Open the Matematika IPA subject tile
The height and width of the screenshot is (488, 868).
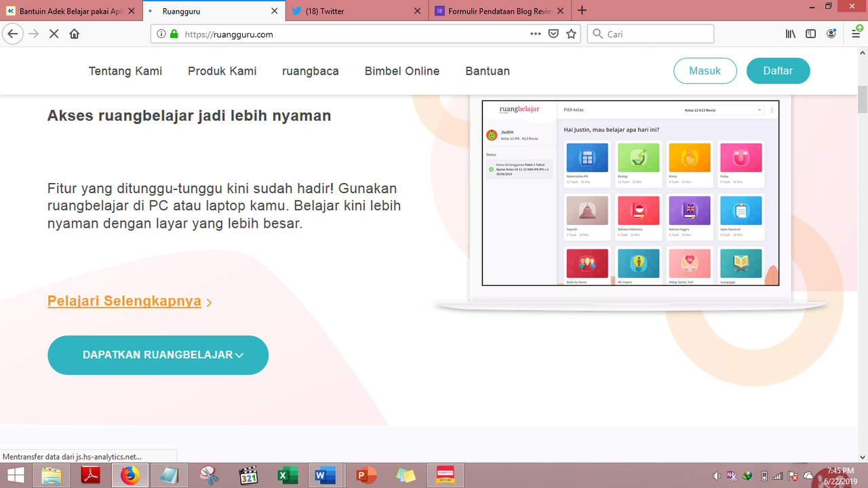pyautogui.click(x=587, y=157)
